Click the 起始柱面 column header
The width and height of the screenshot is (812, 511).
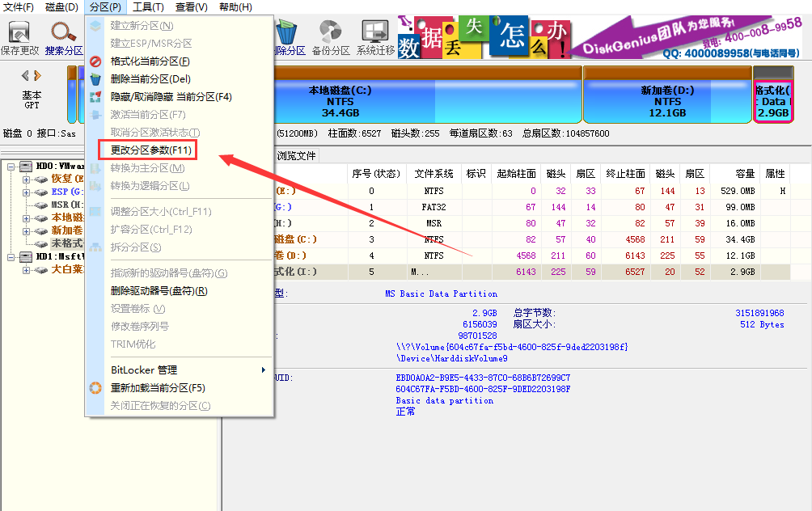pyautogui.click(x=516, y=174)
